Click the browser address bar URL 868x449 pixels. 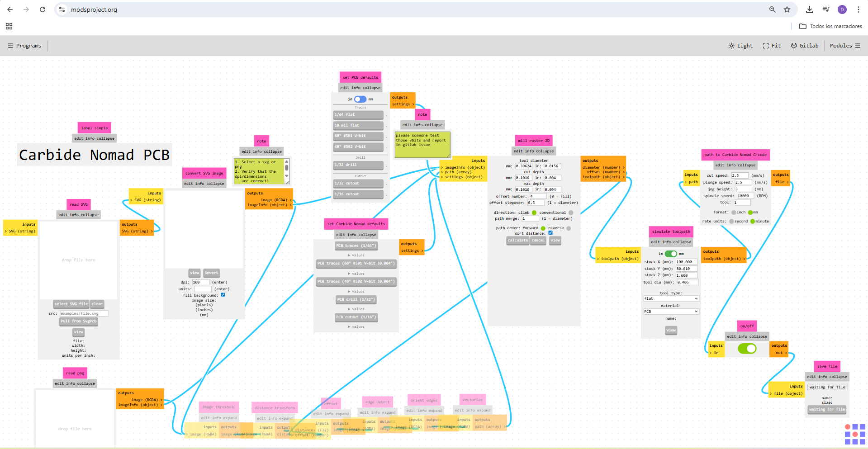(x=94, y=9)
